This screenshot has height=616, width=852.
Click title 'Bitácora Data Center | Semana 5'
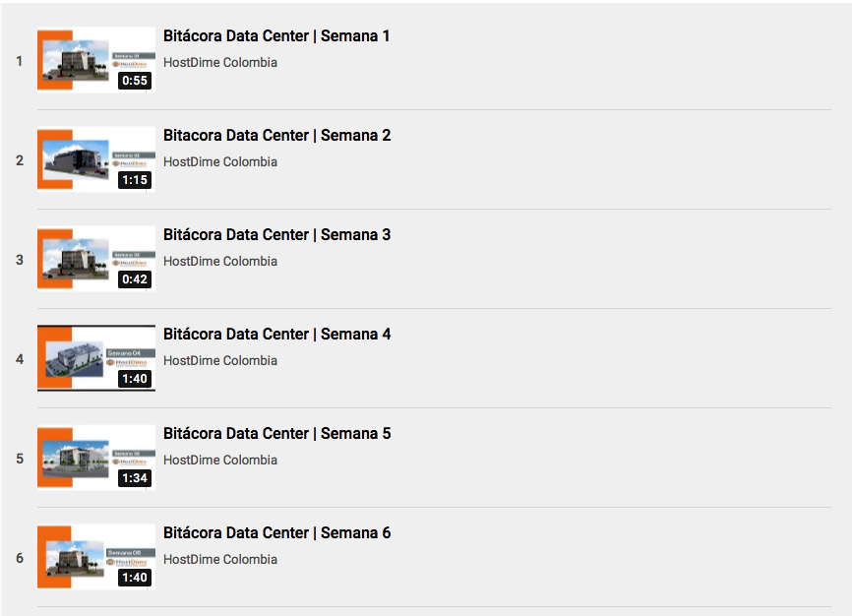point(277,434)
